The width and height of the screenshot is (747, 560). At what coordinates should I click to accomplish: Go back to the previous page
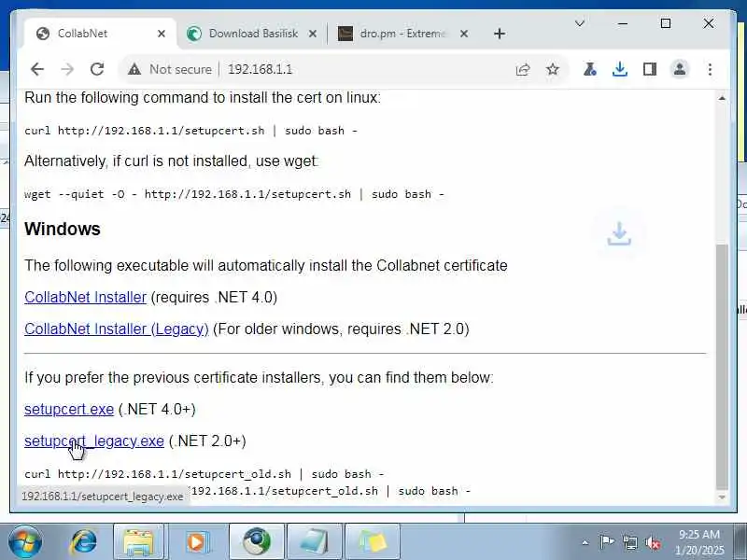point(37,69)
